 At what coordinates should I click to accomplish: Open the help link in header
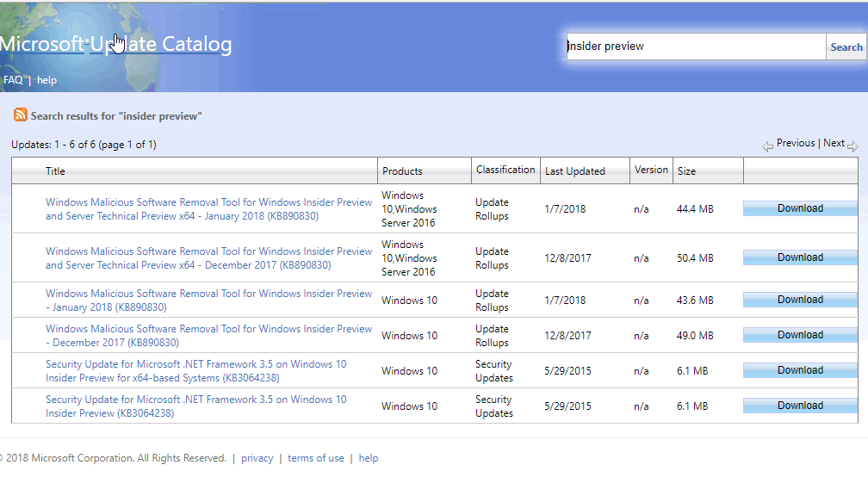(x=46, y=80)
